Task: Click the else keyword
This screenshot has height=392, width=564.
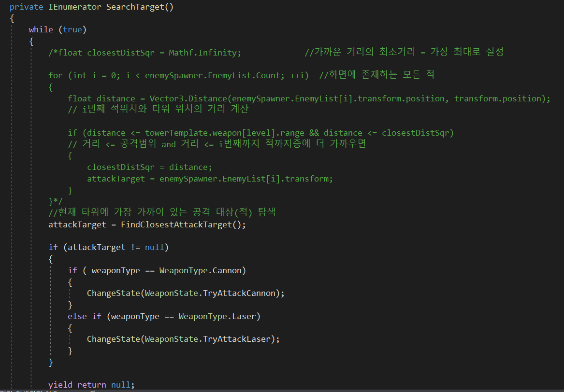Action: click(x=77, y=316)
